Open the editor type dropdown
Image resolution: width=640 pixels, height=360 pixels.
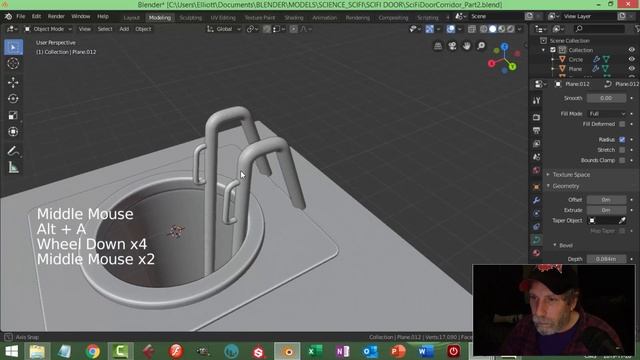tap(12, 29)
